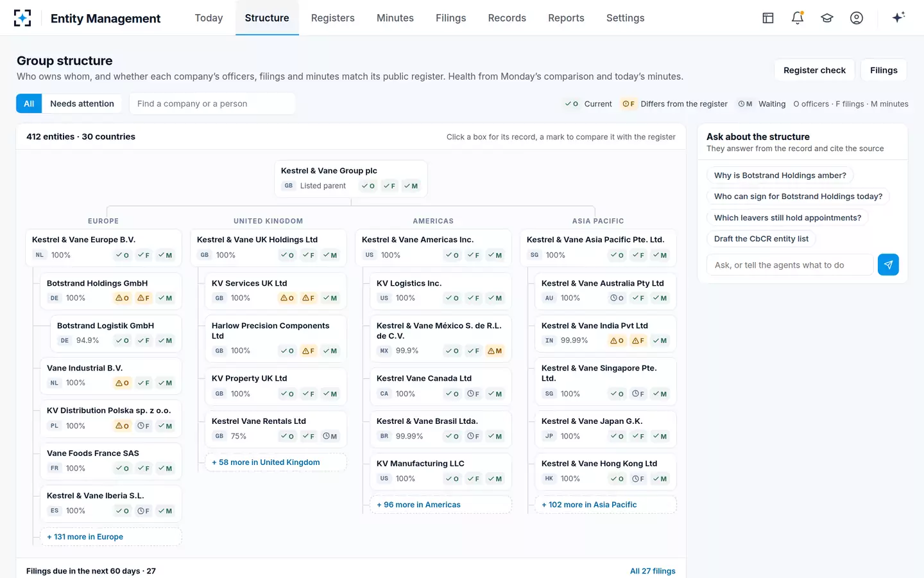Screen dimensions: 924x578
Task: Open the layout panel icon in header
Action: [768, 18]
